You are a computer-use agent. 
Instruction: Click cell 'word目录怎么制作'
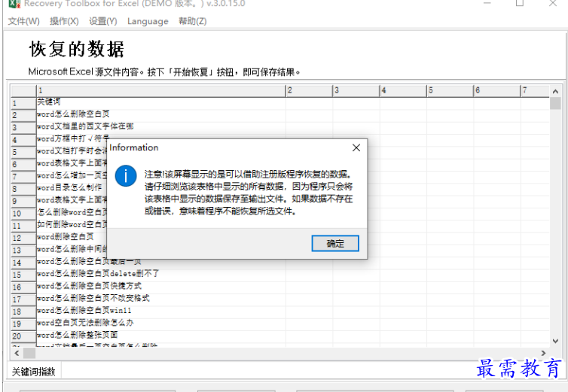(x=72, y=188)
